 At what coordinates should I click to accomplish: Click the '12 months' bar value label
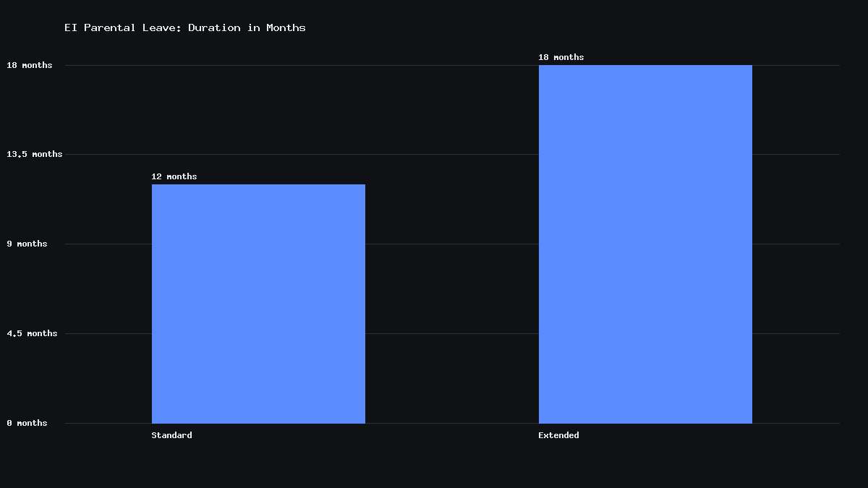[174, 176]
